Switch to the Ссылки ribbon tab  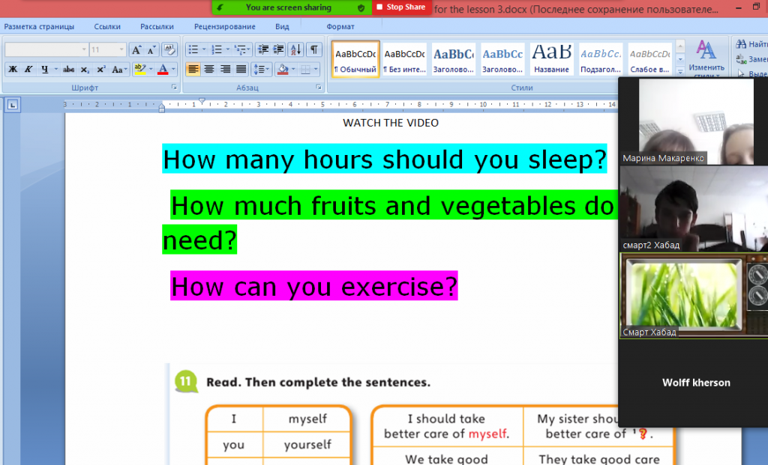tap(107, 26)
